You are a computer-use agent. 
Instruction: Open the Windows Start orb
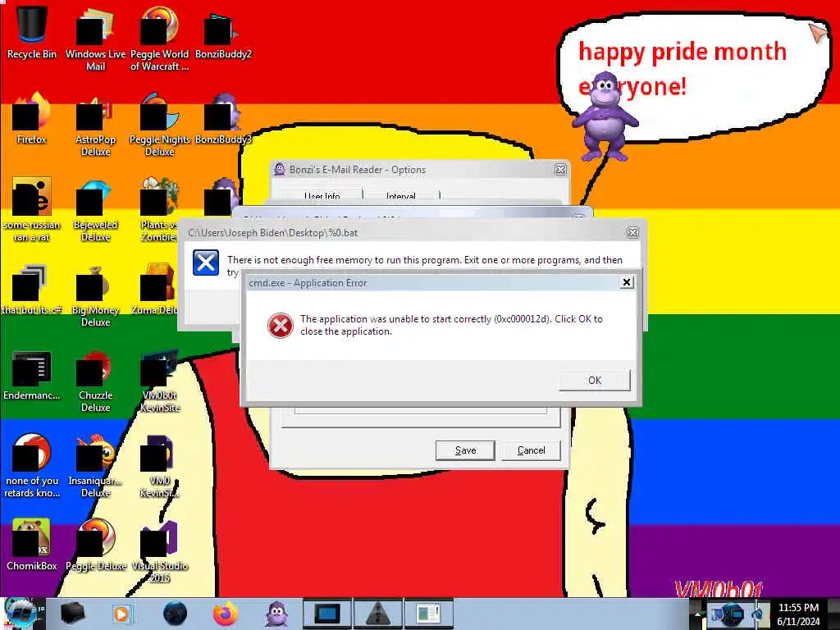[x=20, y=614]
